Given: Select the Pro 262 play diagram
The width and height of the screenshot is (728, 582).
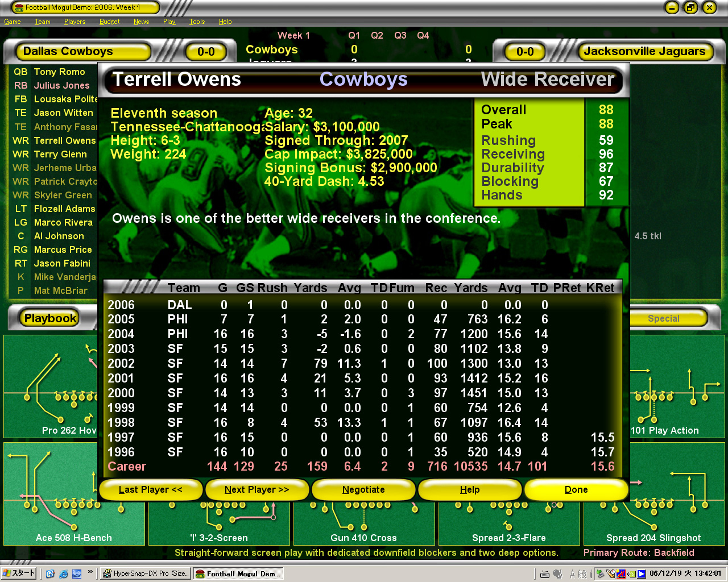Looking at the screenshot, I should 51,386.
